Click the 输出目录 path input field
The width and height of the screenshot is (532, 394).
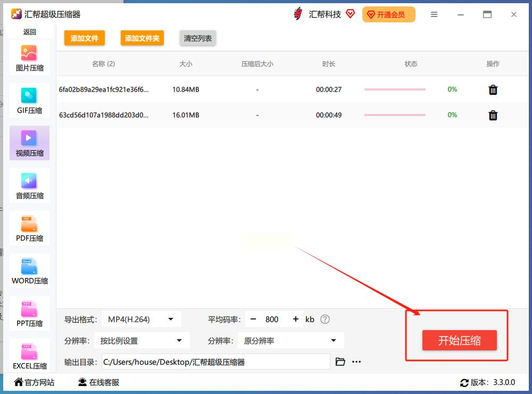216,362
